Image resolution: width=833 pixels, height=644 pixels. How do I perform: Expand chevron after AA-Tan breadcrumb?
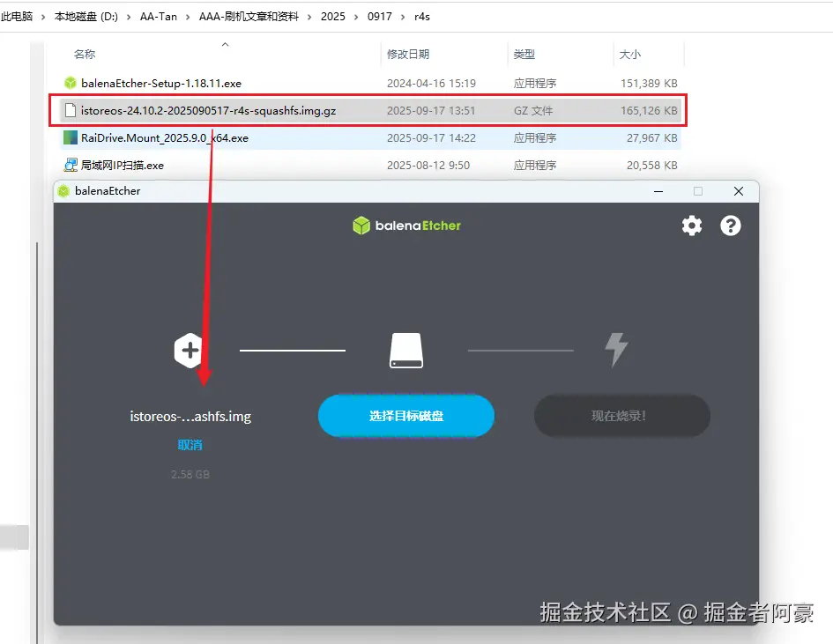188,17
